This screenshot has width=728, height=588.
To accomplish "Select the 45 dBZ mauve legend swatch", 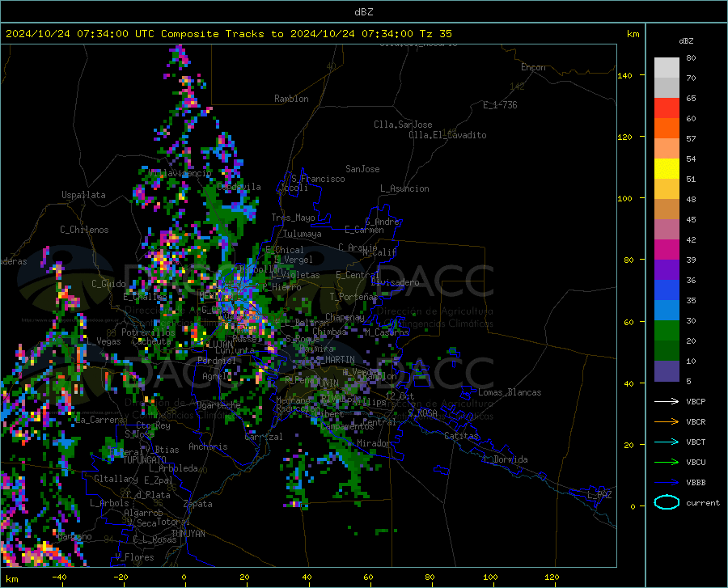I will click(x=667, y=230).
